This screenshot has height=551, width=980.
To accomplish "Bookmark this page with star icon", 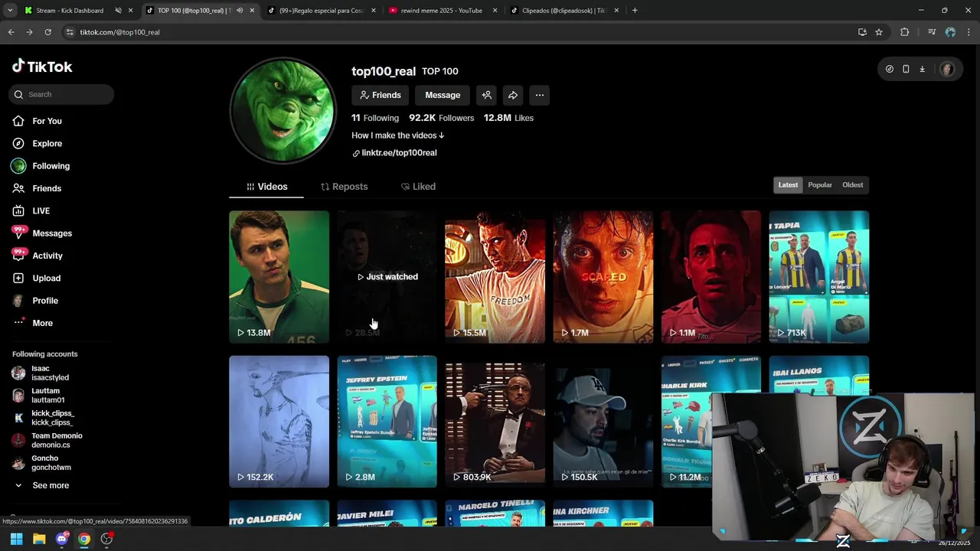I will 879,32.
